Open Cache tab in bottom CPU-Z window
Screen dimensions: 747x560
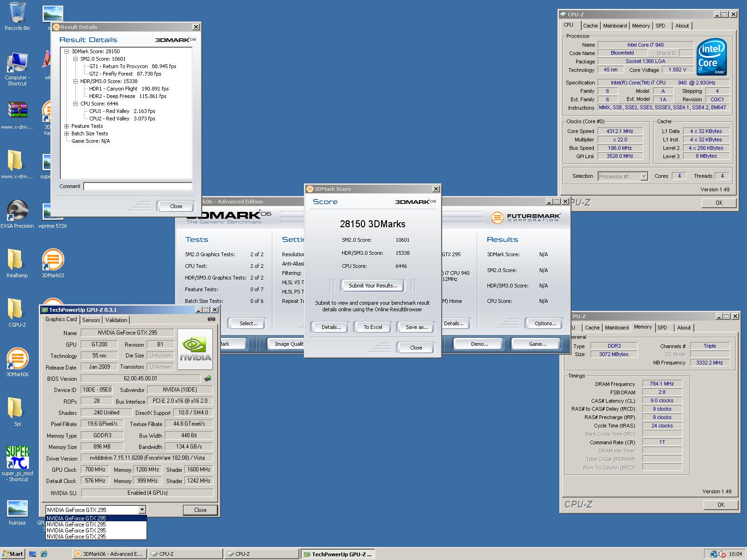pos(592,328)
